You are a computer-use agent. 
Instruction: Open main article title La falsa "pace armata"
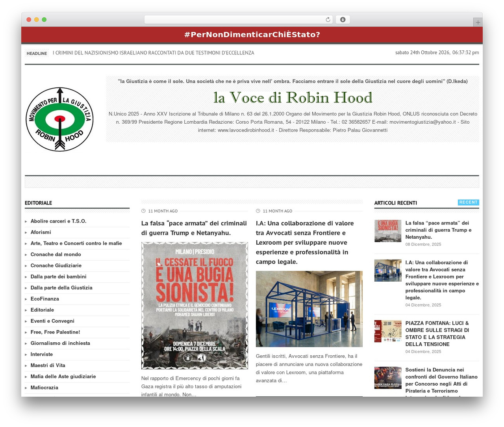pyautogui.click(x=194, y=228)
